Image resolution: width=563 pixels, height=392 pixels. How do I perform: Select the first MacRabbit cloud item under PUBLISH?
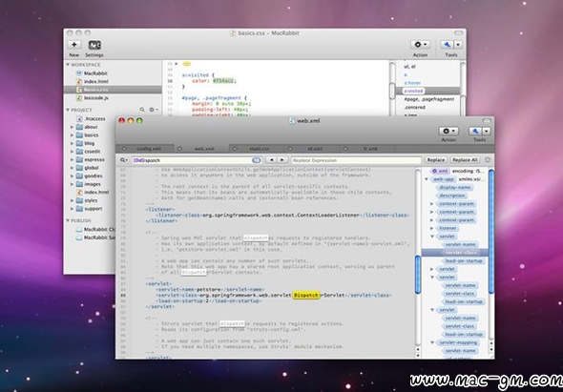pyautogui.click(x=95, y=230)
